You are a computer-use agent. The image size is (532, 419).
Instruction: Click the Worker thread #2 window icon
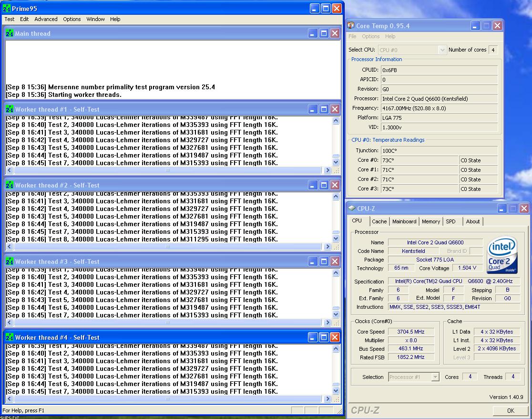tap(10, 185)
